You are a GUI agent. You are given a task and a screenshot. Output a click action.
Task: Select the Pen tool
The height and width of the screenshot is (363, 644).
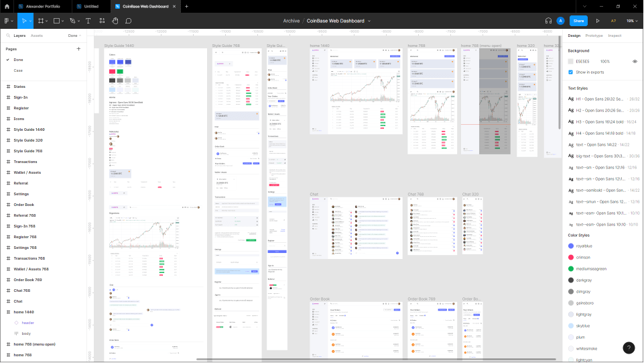tap(72, 21)
